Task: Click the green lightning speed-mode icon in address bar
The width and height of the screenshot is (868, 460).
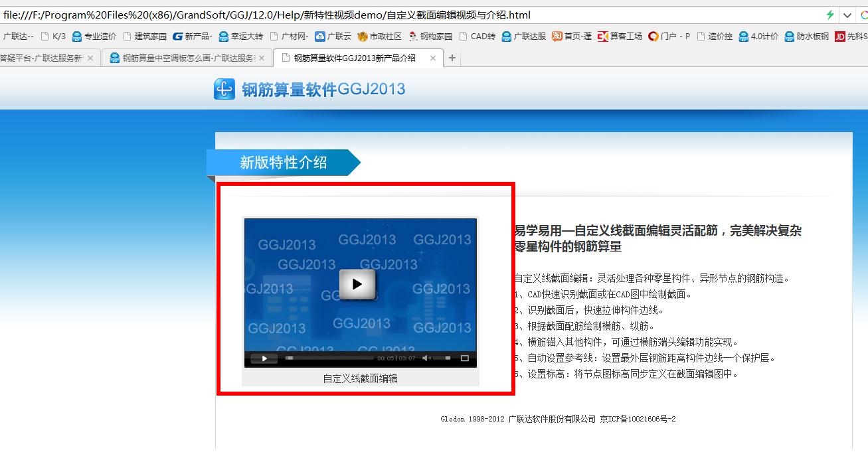Action: (x=829, y=15)
